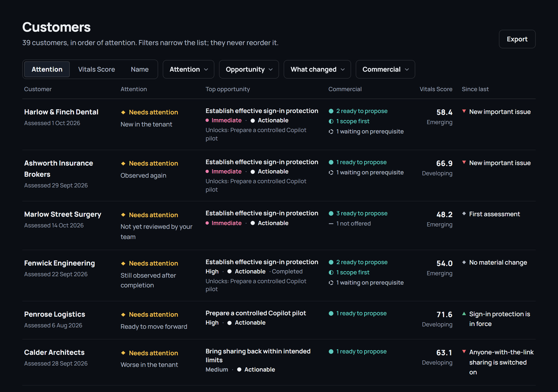The height and width of the screenshot is (392, 558).
Task: Click the Export button
Action: pos(517,39)
